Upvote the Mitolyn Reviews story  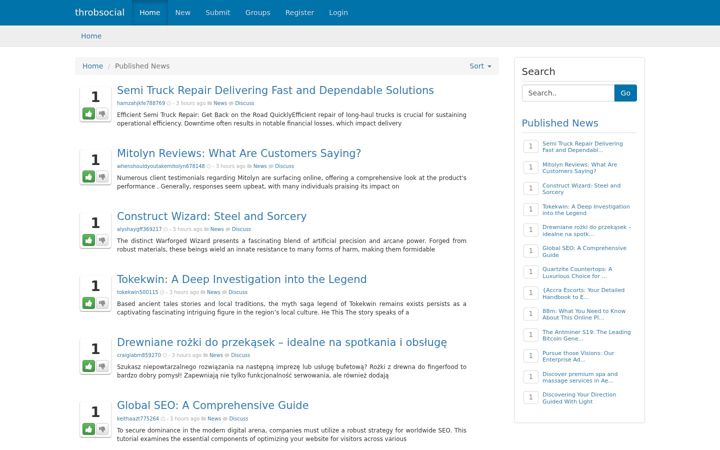click(x=89, y=176)
